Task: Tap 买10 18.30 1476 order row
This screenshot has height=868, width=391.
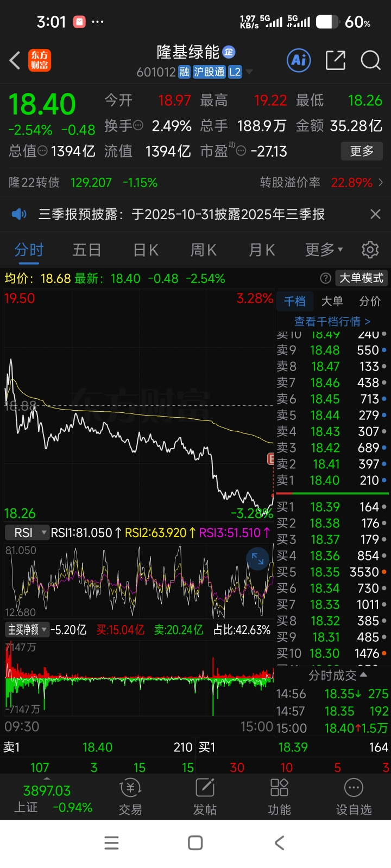Action: 332,654
